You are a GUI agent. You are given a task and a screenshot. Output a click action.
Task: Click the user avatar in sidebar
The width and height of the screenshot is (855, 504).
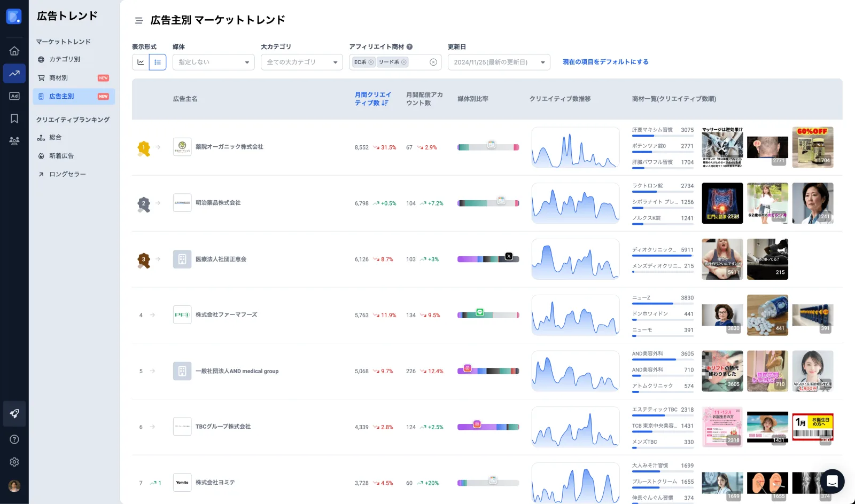coord(14,486)
